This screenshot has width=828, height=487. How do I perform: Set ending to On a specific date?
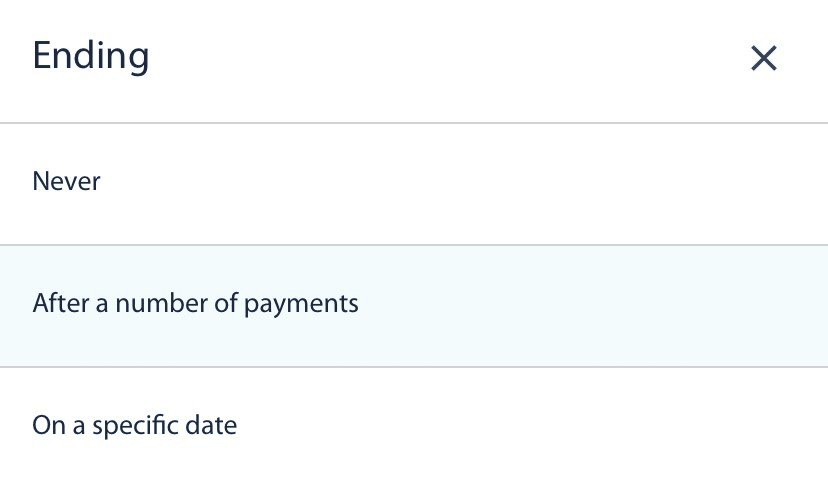(135, 426)
